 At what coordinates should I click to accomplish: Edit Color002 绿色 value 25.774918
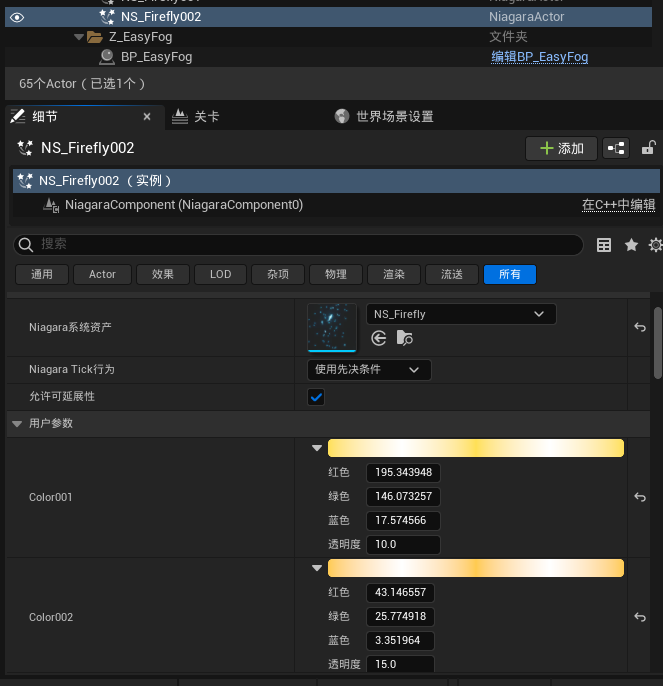(400, 616)
